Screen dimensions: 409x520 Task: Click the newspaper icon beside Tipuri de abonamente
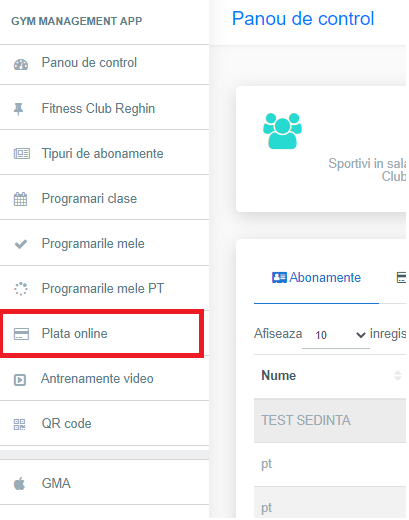(x=22, y=154)
